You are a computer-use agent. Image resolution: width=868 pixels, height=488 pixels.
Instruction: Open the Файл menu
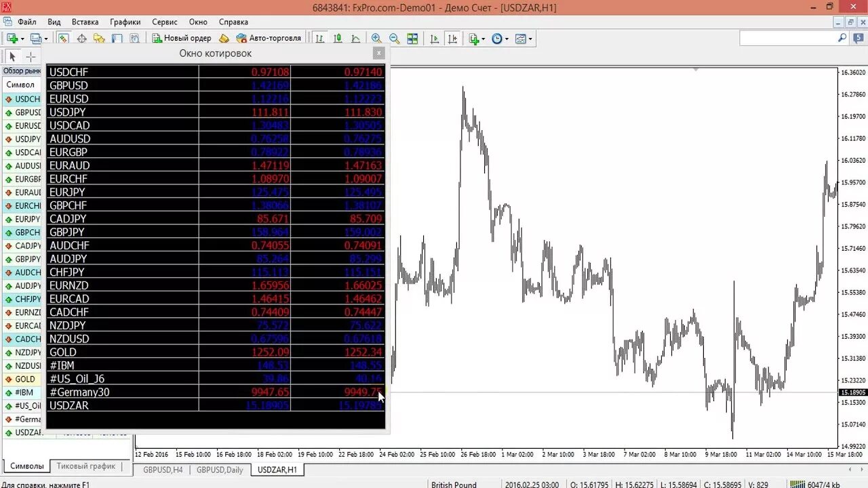[x=27, y=22]
